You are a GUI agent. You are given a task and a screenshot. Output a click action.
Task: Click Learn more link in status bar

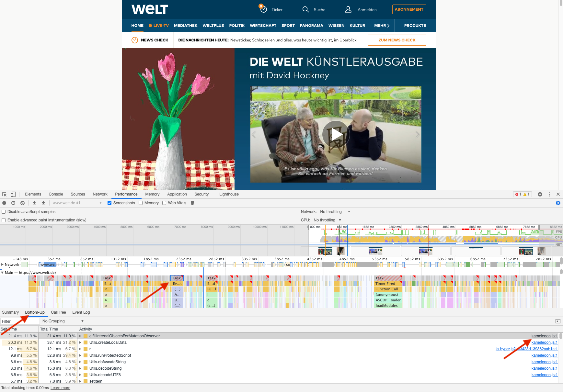[60, 388]
